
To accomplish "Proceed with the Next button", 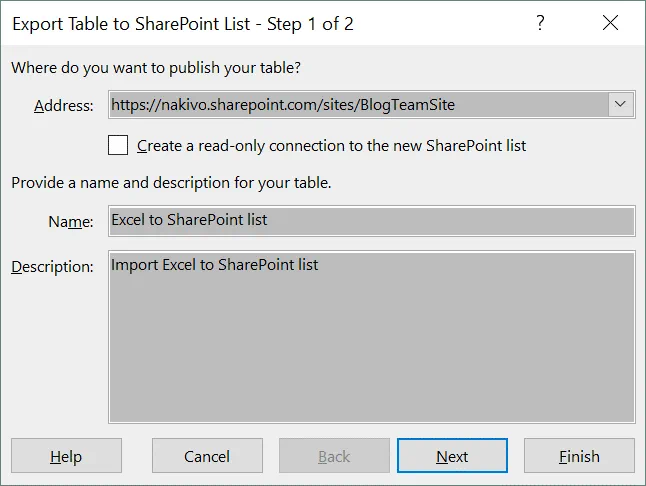I will coord(452,456).
